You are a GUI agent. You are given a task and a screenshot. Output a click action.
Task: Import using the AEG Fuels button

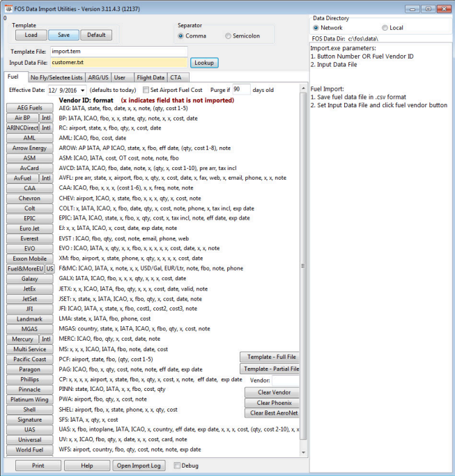coord(30,108)
